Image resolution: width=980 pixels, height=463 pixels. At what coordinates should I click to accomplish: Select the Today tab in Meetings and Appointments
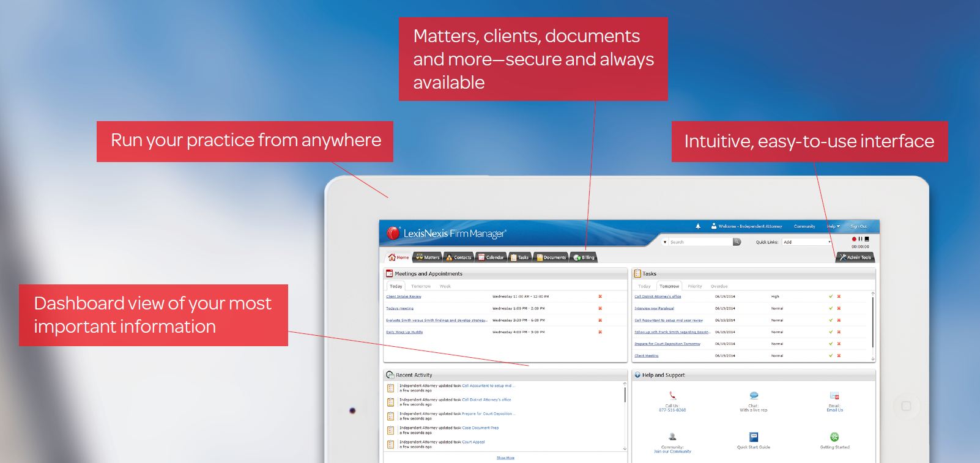pos(396,286)
